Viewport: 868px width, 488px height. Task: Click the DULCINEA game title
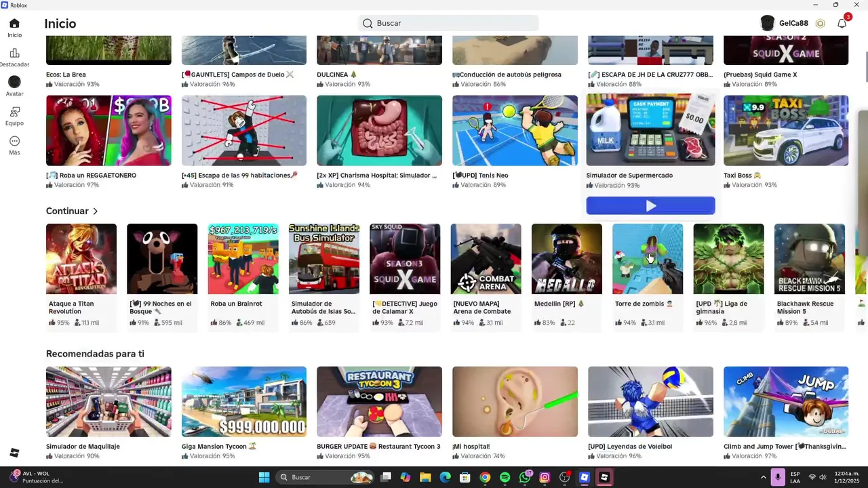coord(337,75)
